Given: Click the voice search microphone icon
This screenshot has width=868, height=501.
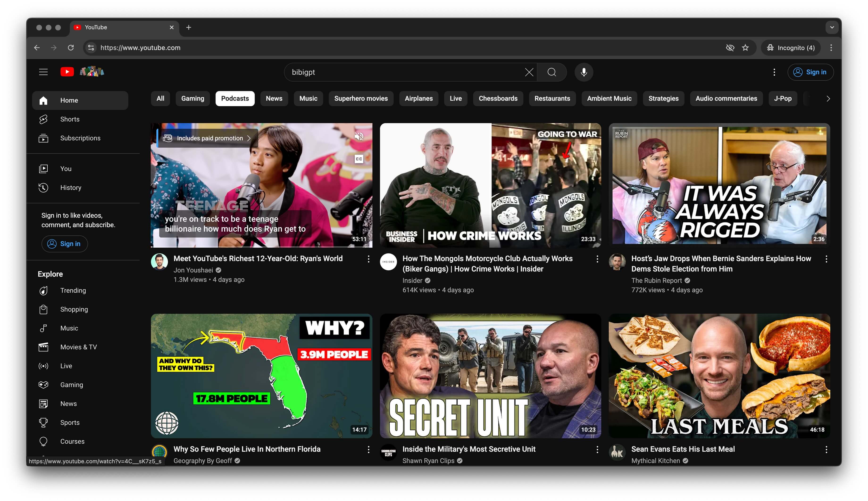Looking at the screenshot, I should pos(584,72).
